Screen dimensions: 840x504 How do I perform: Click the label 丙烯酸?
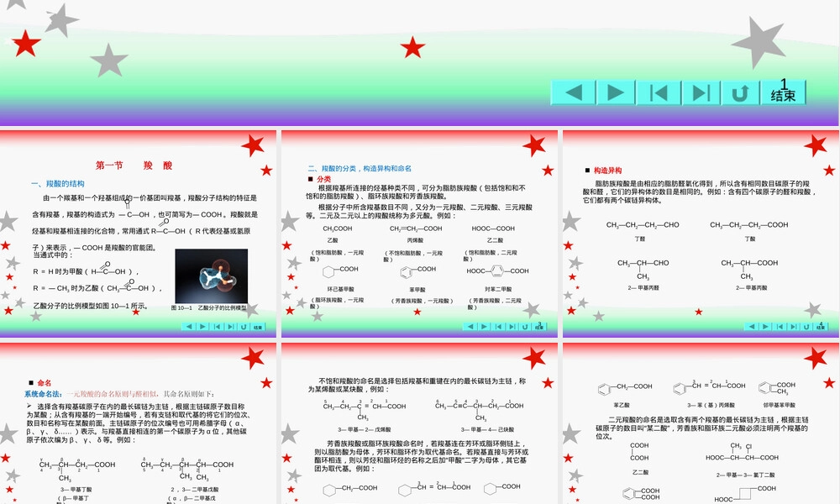coord(415,240)
